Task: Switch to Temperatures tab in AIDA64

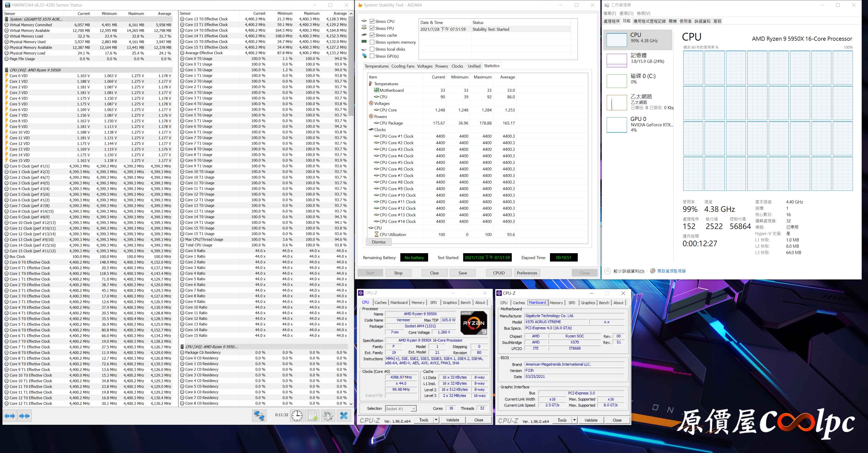Action: [376, 66]
